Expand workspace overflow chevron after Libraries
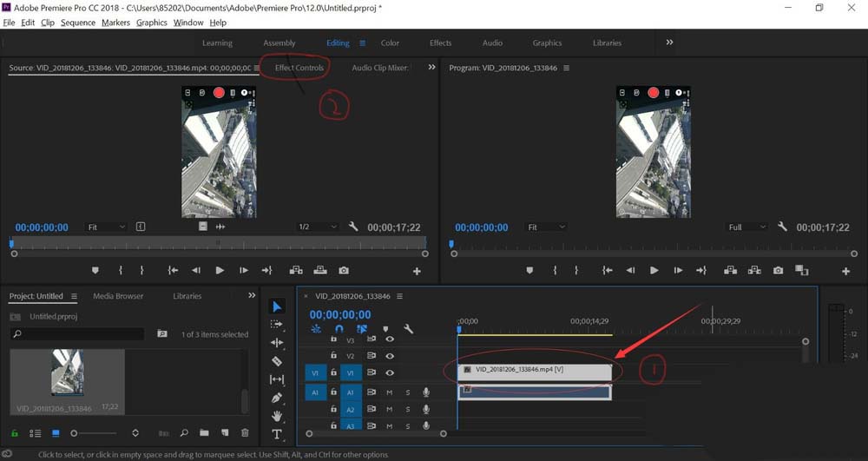The image size is (868, 461). [x=669, y=43]
